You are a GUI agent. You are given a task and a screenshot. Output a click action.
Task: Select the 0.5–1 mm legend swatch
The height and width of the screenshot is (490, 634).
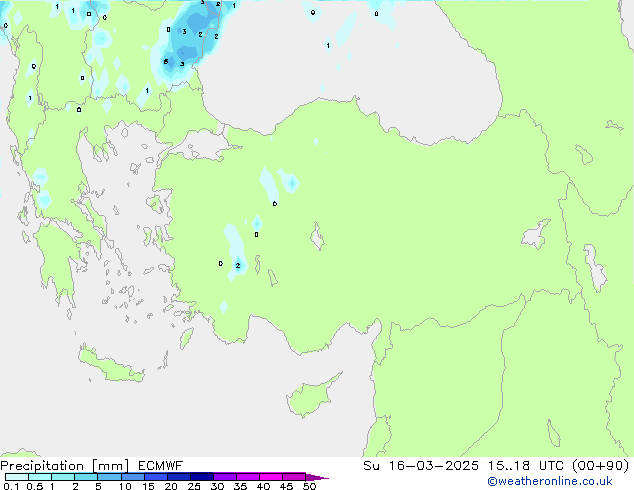click(x=40, y=477)
